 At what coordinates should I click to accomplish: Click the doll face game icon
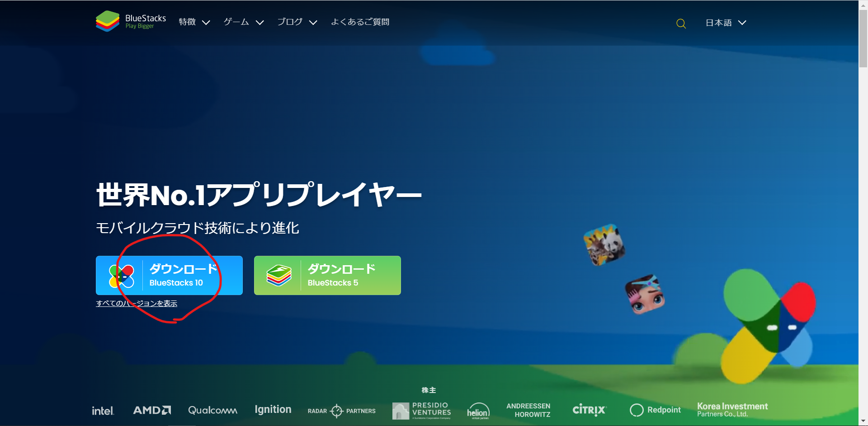point(645,295)
